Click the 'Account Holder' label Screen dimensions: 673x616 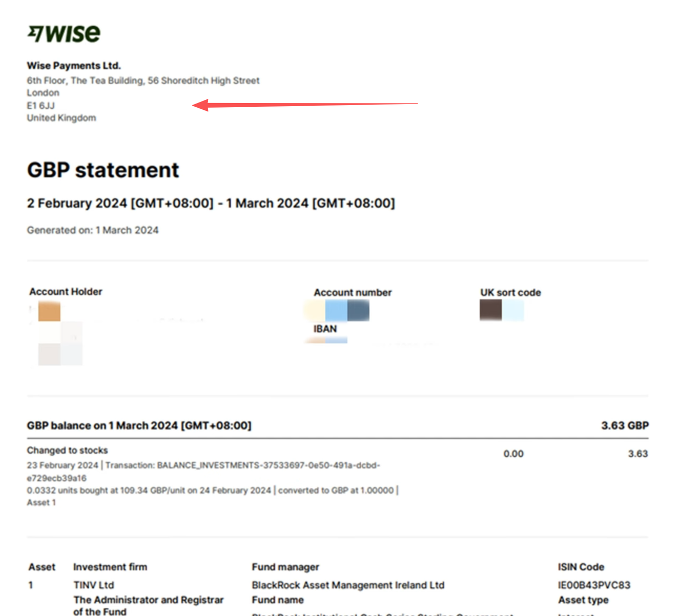pyautogui.click(x=66, y=292)
